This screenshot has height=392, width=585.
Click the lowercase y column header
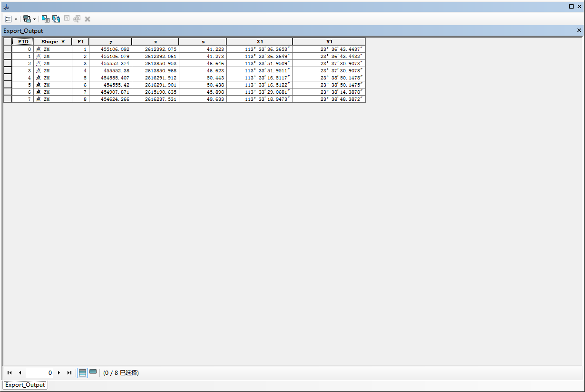point(110,42)
